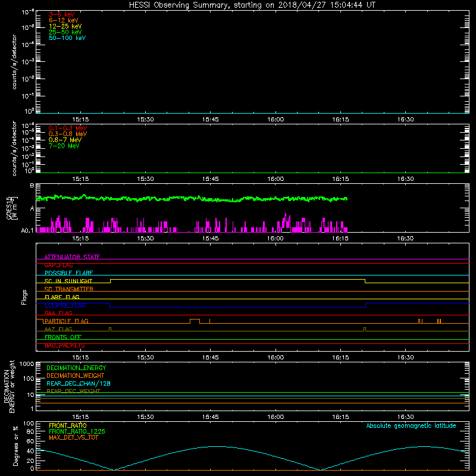This screenshot has height=476, width=476.
Task: Click the SC_IN_SUNLIGHT flag label
Action: click(68, 281)
